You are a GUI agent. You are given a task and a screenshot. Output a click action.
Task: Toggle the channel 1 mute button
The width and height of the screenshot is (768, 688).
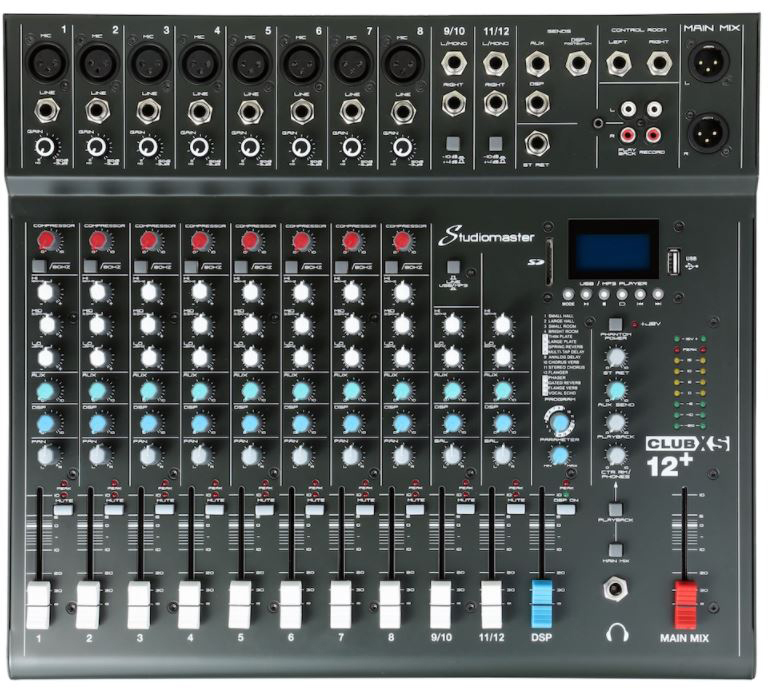pyautogui.click(x=63, y=510)
